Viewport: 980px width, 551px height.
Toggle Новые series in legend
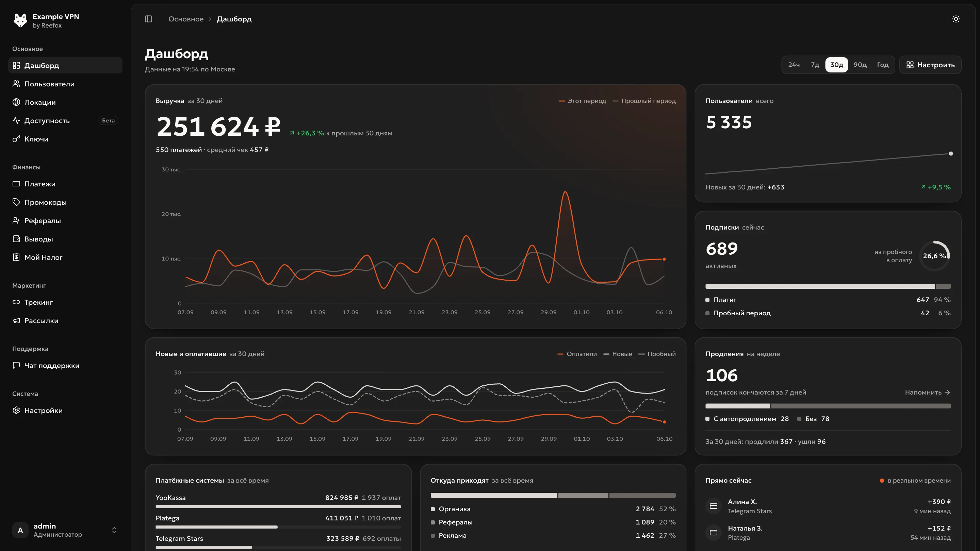coord(618,354)
